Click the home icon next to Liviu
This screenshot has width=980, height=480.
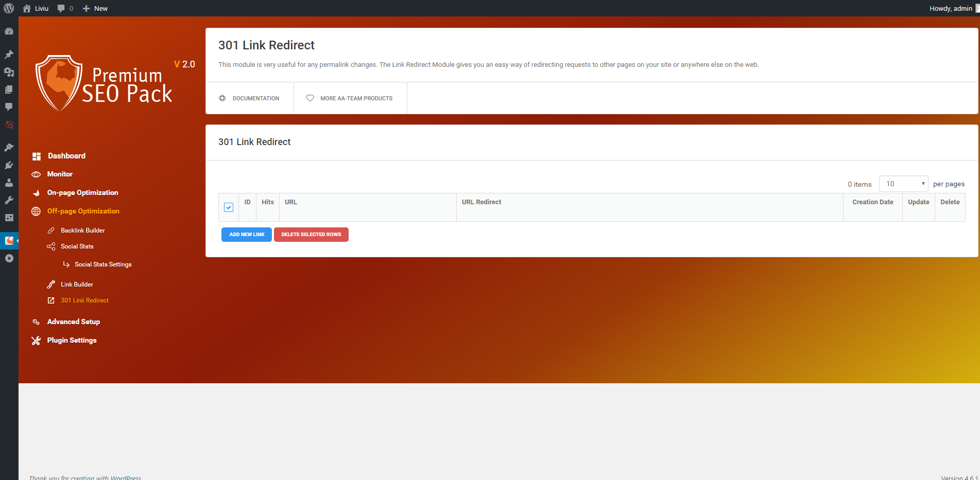point(27,8)
